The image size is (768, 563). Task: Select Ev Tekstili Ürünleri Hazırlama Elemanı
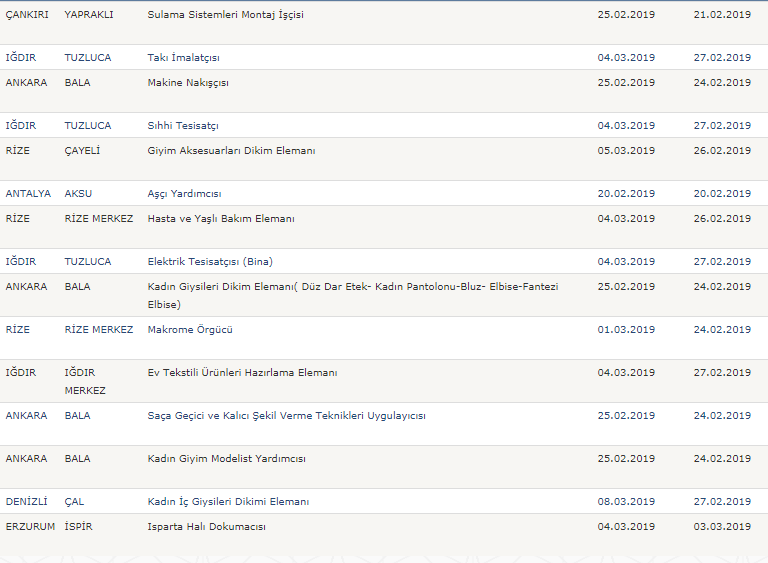[x=242, y=373]
